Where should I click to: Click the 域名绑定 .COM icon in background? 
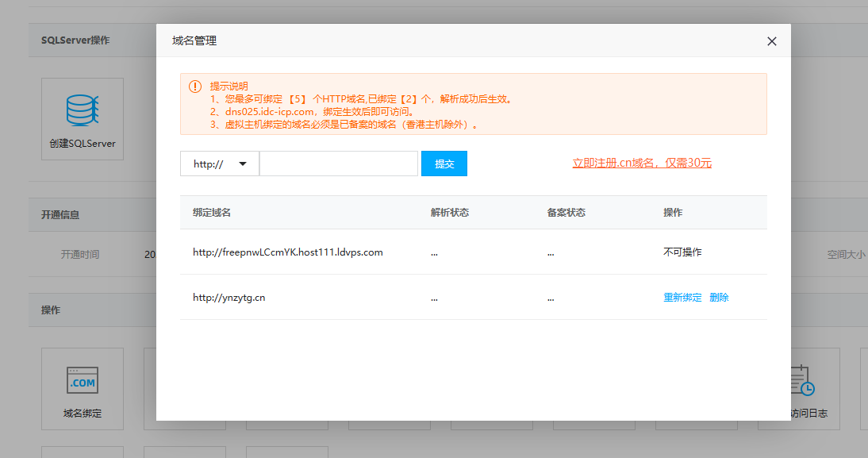(x=83, y=380)
